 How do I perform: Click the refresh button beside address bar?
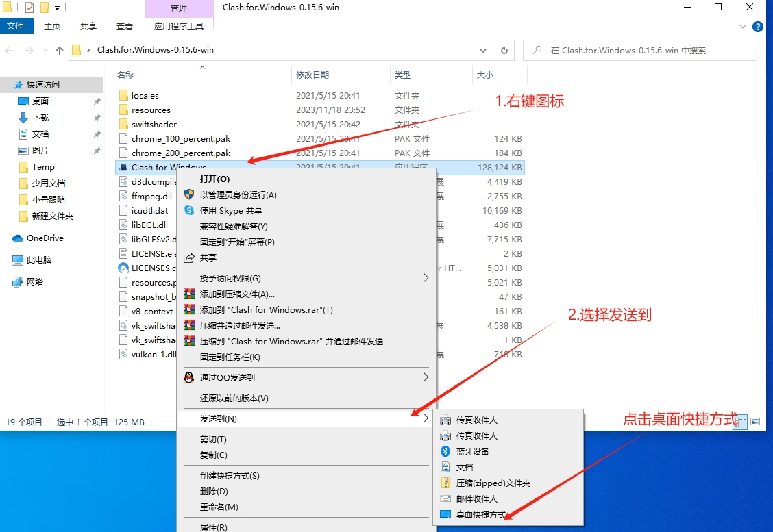pos(504,50)
